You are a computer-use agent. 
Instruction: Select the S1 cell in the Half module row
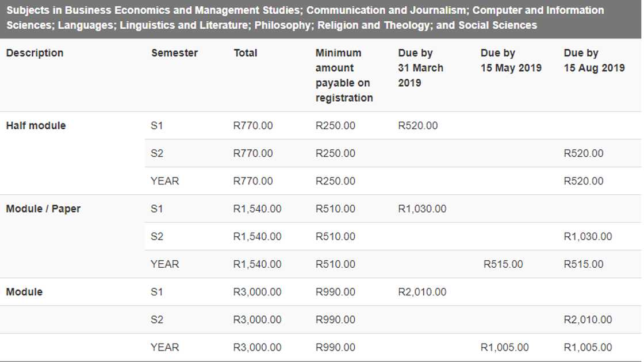(x=156, y=125)
